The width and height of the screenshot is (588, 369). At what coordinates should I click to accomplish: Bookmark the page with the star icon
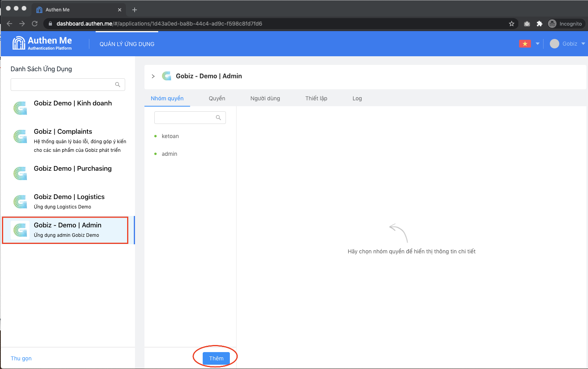click(512, 24)
